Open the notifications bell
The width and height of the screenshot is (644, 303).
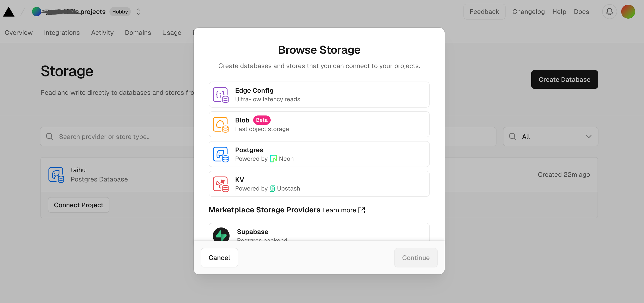point(609,12)
